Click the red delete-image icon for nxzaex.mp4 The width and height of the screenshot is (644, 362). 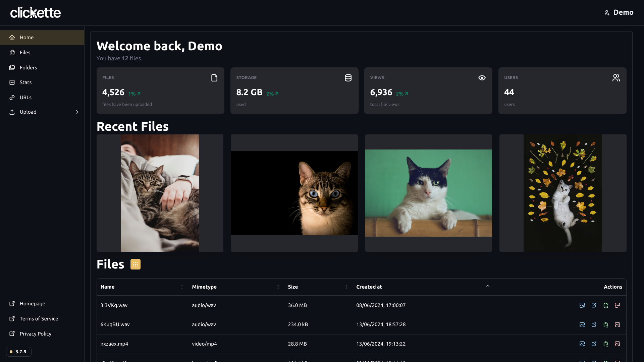(617, 344)
